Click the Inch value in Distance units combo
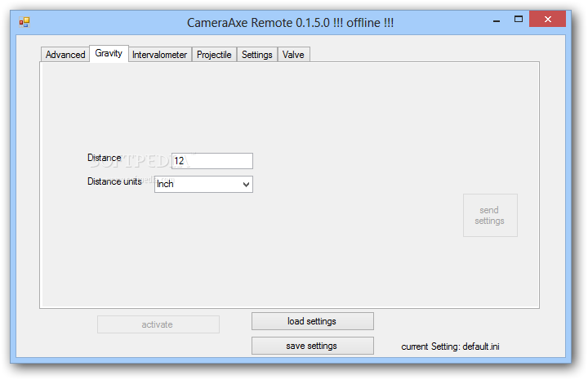This screenshot has width=588, height=380. [x=196, y=185]
